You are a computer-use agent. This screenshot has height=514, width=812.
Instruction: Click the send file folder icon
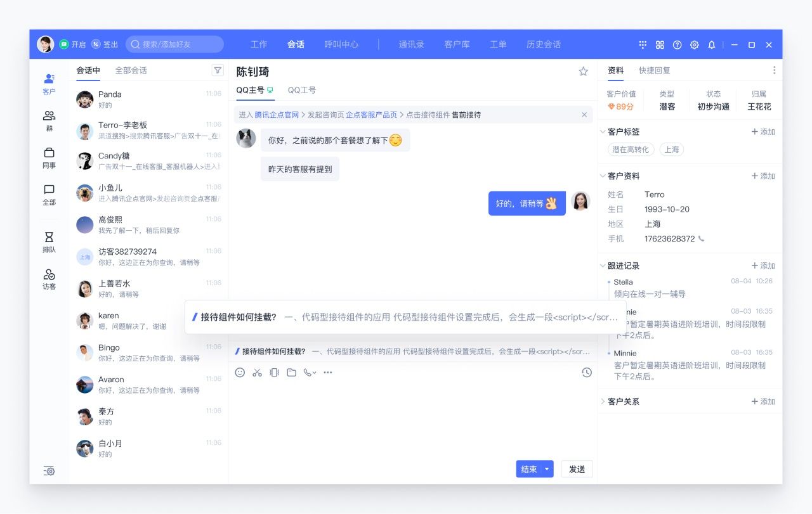(x=291, y=373)
